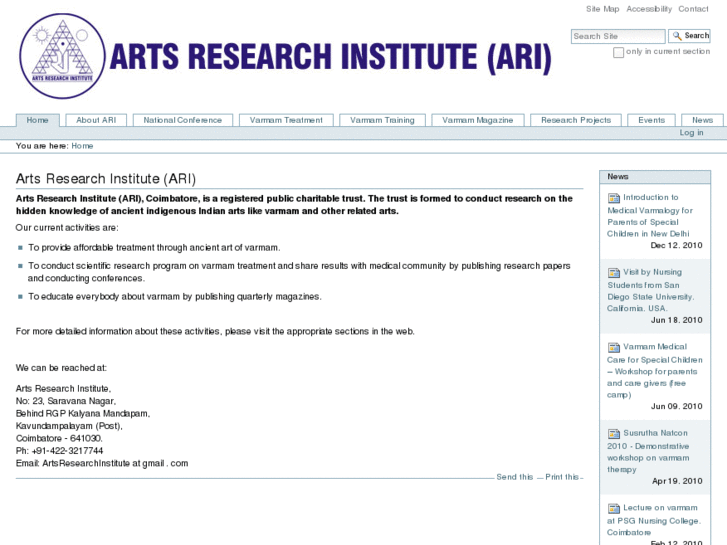Open the News portlet header link
The height and width of the screenshot is (545, 727).
618,177
